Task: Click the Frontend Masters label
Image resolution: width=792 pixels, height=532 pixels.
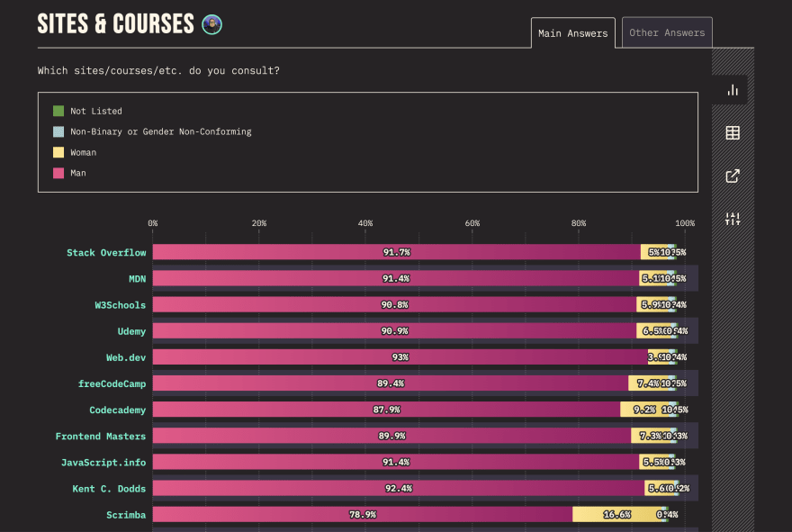Action: (100, 436)
